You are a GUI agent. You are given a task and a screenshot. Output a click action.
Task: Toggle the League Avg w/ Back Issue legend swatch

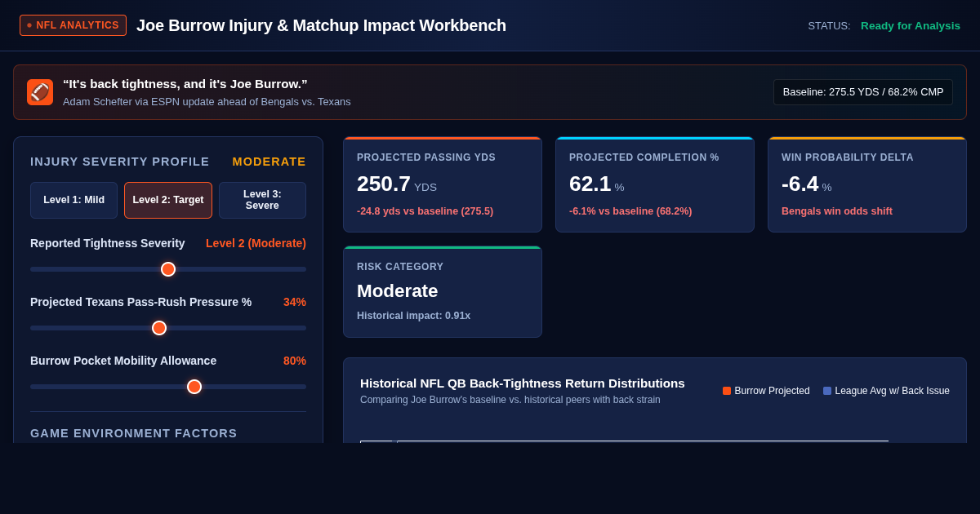point(827,391)
